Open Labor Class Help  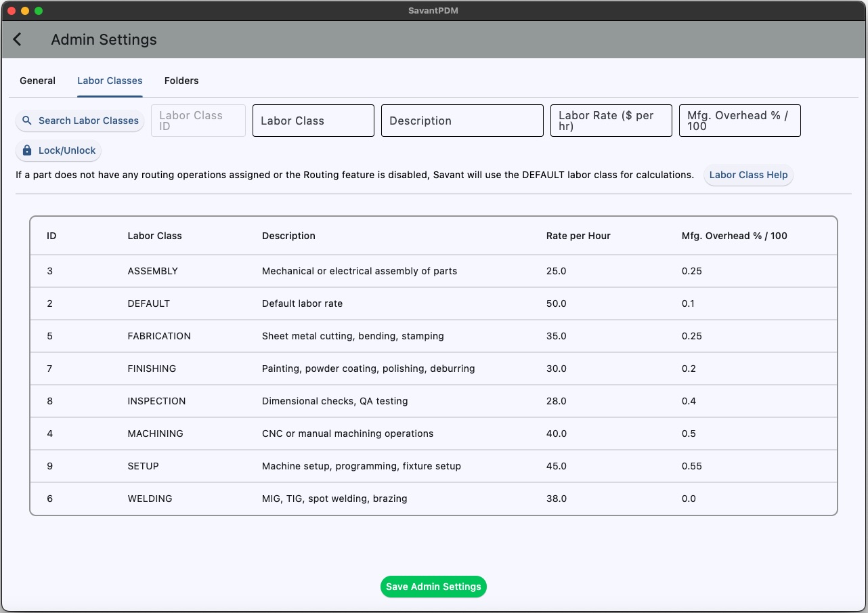(748, 175)
